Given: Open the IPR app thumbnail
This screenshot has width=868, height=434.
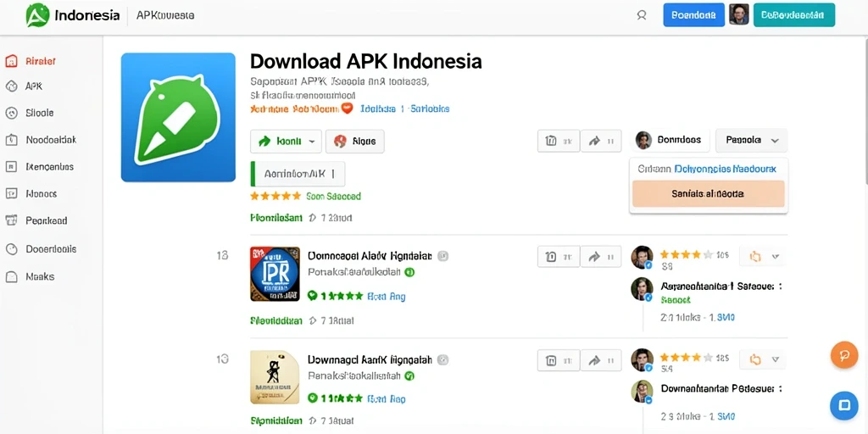Looking at the screenshot, I should [275, 274].
